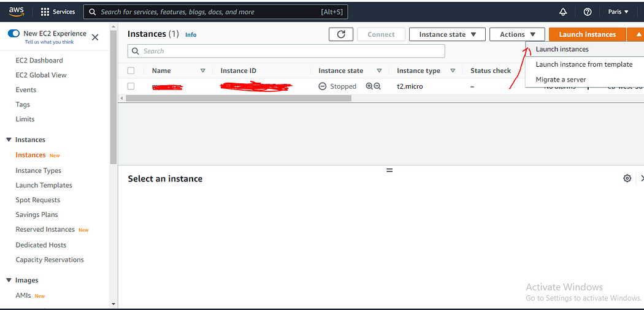Image resolution: width=644 pixels, height=310 pixels.
Task: Open the Info link beside Instances
Action: (191, 35)
